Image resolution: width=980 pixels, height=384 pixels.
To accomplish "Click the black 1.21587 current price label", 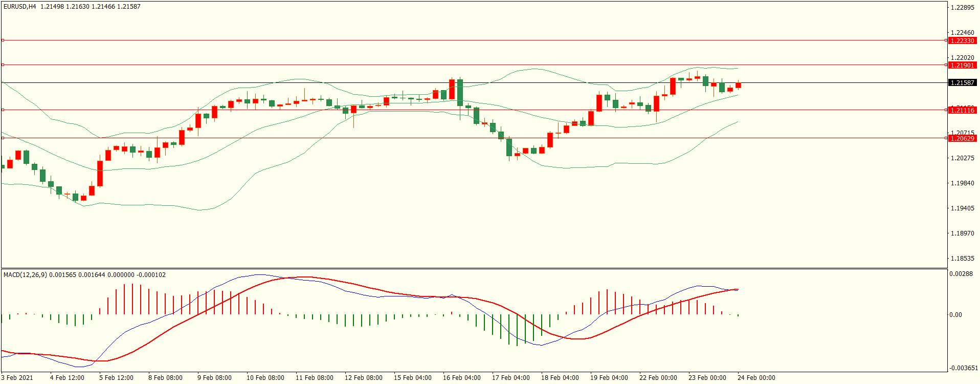I will (x=962, y=82).
